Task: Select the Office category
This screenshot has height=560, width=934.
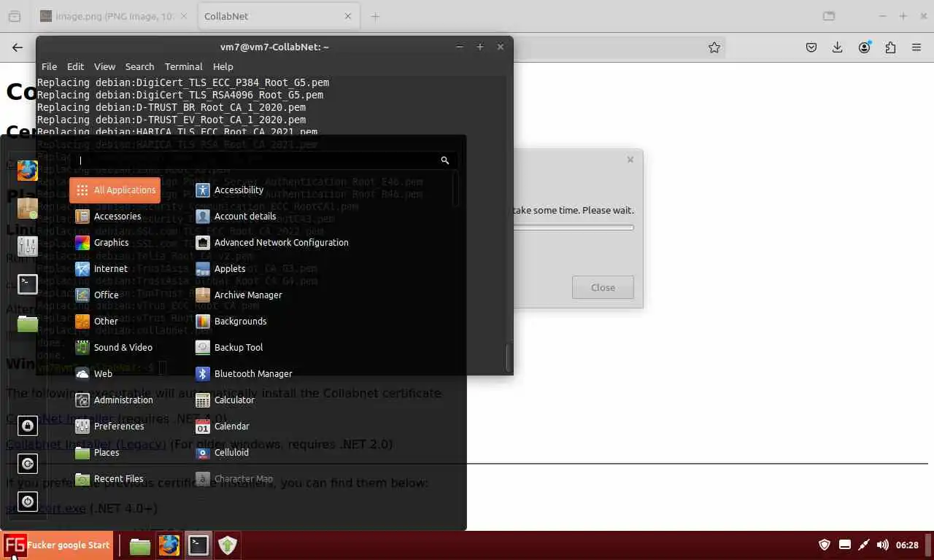Action: (115, 295)
